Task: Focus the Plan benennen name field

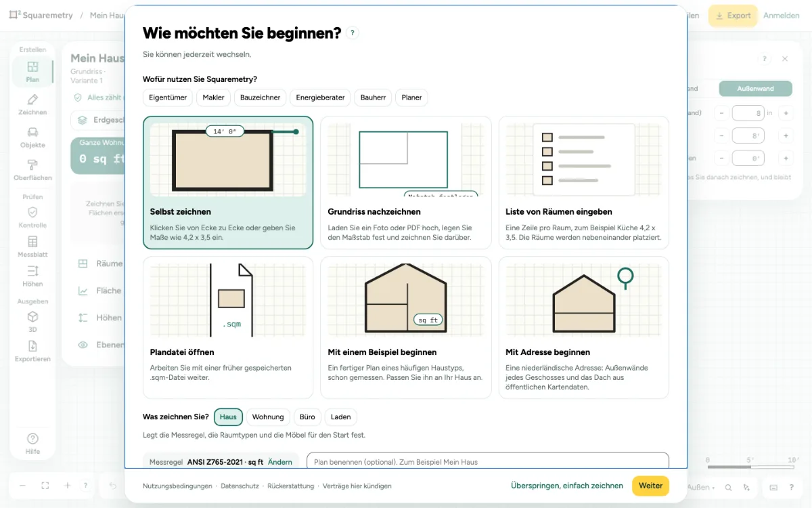Action: (x=488, y=461)
